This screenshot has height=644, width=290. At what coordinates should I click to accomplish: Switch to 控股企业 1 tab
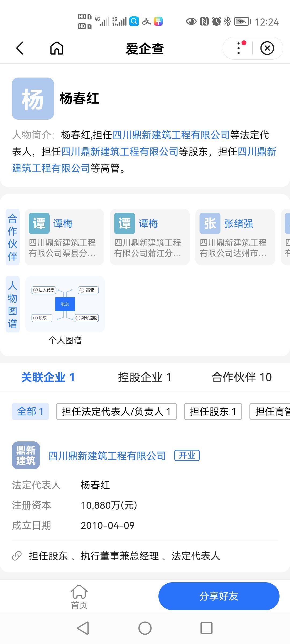tap(144, 377)
